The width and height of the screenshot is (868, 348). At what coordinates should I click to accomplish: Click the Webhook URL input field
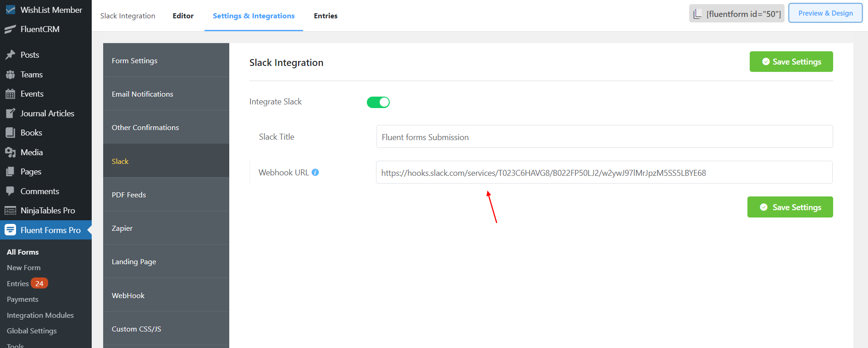(x=604, y=172)
